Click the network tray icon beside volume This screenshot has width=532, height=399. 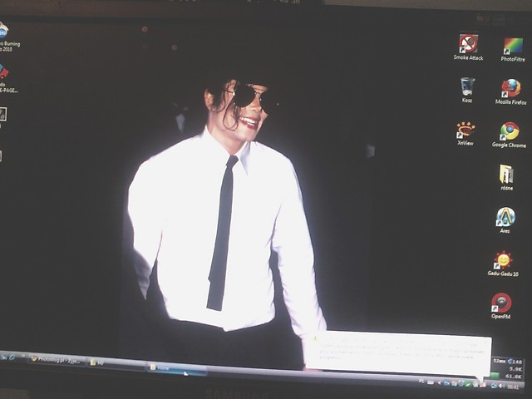[x=494, y=386]
